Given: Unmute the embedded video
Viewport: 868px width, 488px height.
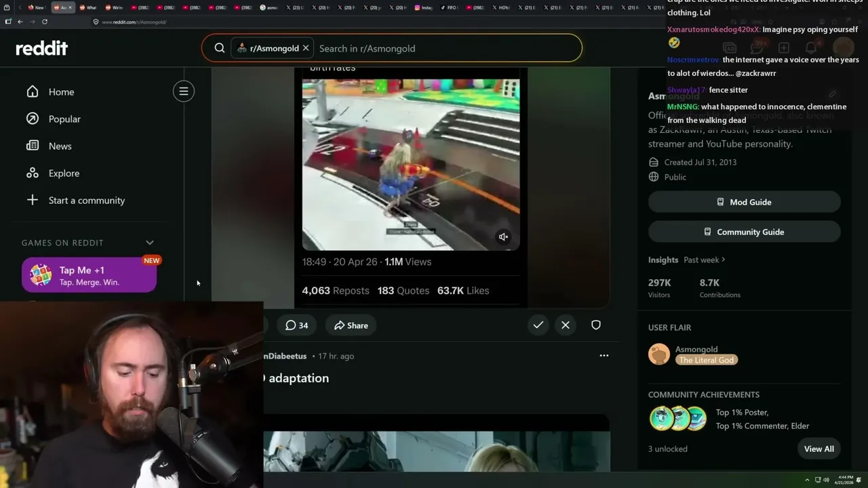Looking at the screenshot, I should [x=503, y=237].
